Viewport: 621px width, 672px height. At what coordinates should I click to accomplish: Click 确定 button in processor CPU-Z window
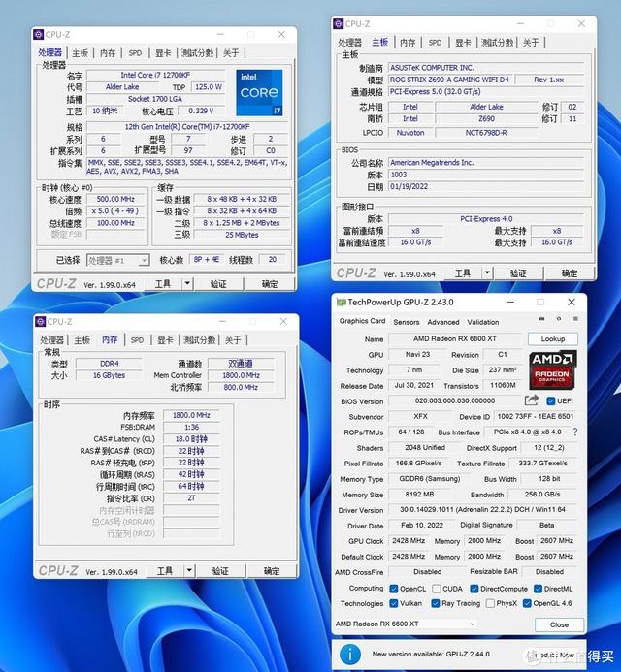click(x=270, y=284)
